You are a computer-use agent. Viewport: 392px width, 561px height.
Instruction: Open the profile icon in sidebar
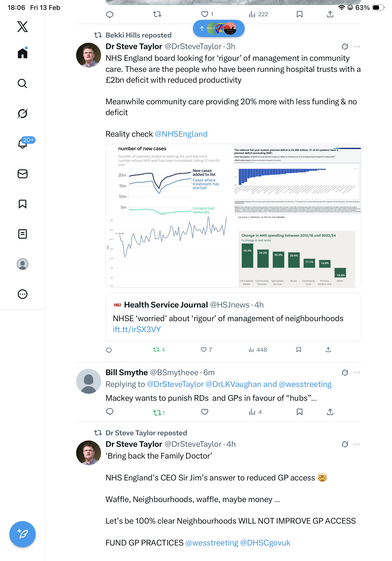click(23, 264)
